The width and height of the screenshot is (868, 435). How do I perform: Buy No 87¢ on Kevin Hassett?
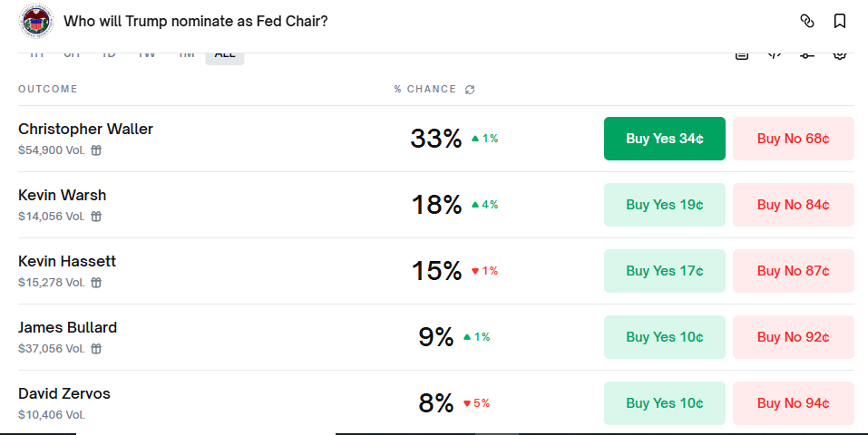(x=794, y=271)
